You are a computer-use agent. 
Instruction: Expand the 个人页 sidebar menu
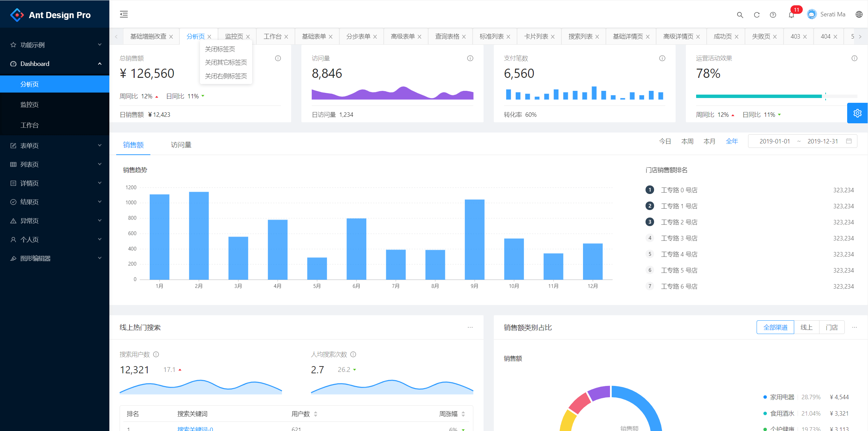coord(55,239)
